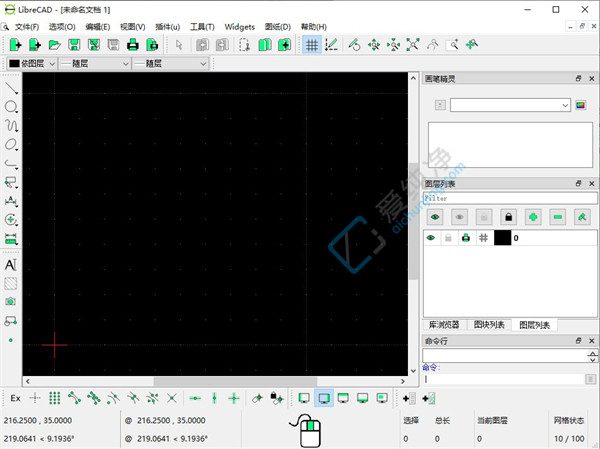Image resolution: width=600 pixels, height=449 pixels.
Task: Switch to the 图层列表 tab
Action: point(534,325)
